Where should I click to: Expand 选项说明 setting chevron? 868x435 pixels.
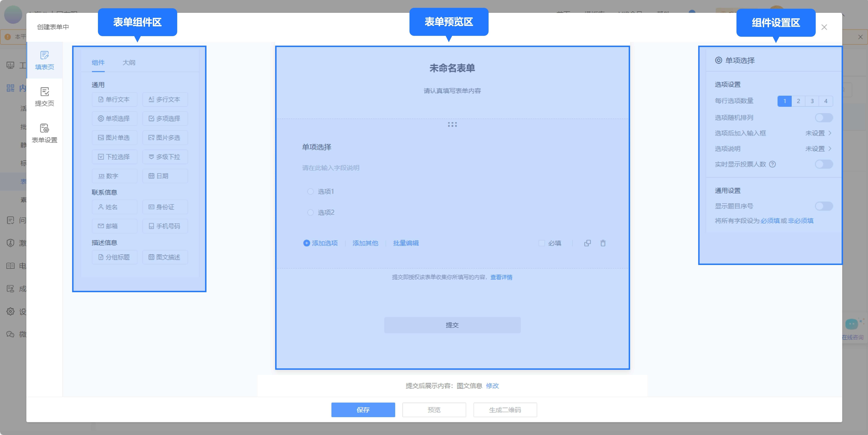tap(830, 149)
